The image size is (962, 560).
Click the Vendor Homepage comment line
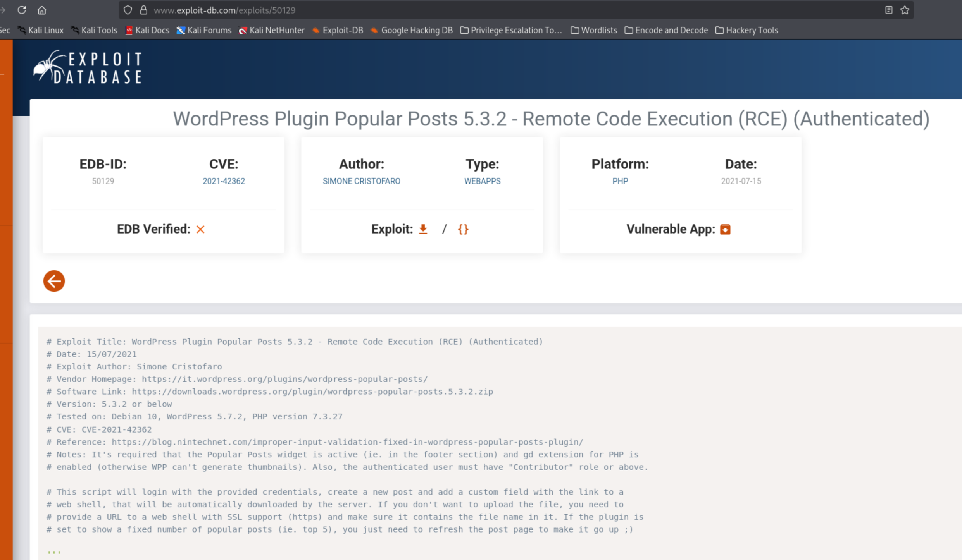237,379
